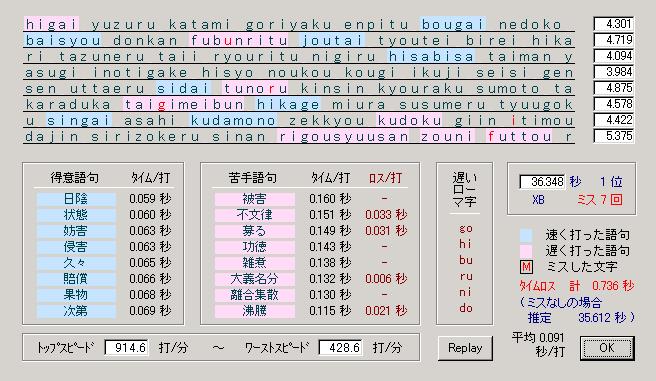Select strong phrase 状態
This screenshot has height=381, width=656.
(x=76, y=215)
